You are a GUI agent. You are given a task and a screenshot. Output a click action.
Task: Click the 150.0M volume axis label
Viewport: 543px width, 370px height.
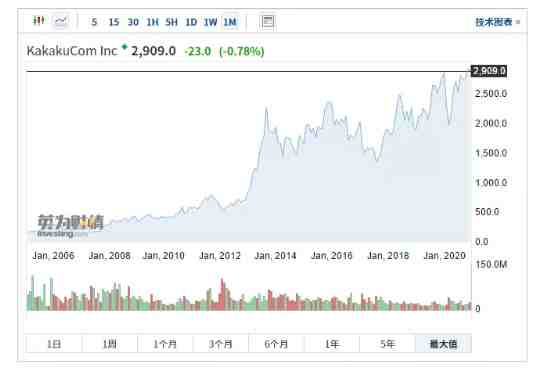coord(491,265)
